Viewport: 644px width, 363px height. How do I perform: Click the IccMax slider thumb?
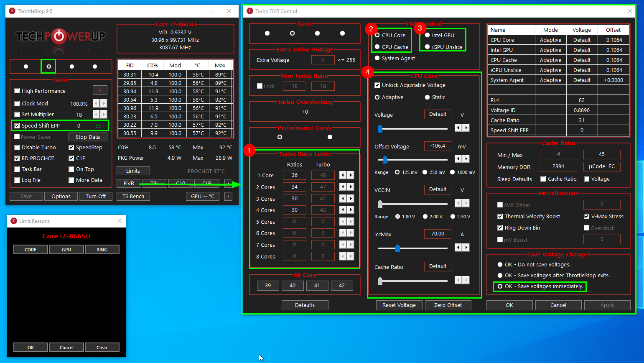(397, 248)
